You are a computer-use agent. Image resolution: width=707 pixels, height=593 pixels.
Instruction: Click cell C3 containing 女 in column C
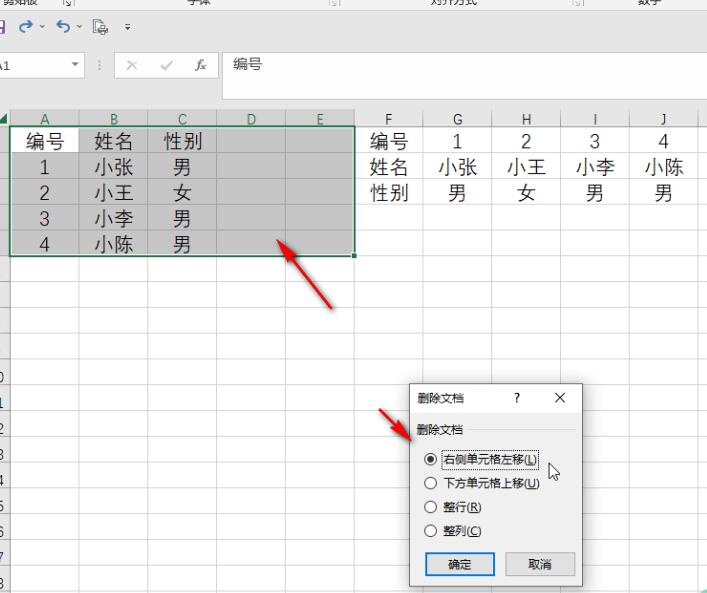[182, 192]
